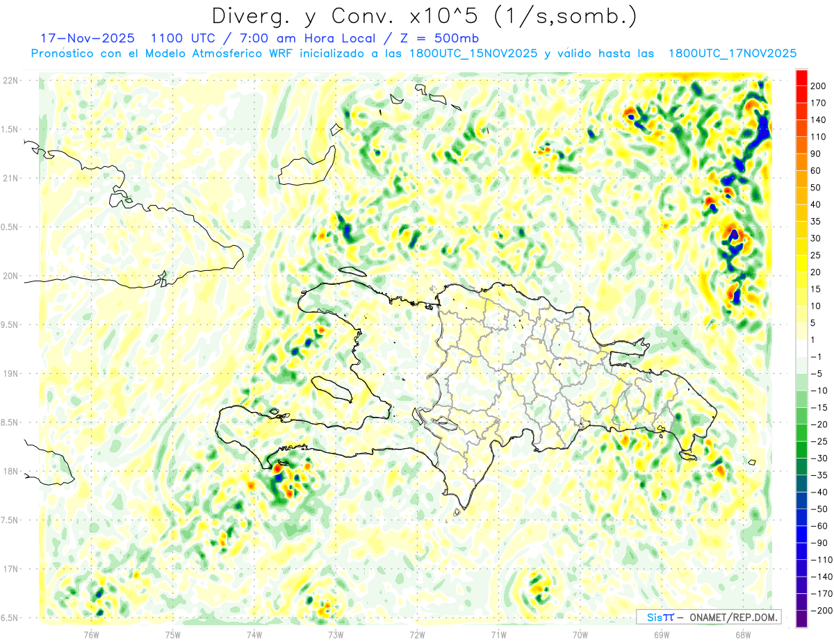The width and height of the screenshot is (834, 644).
Task: Click the 18N latitude axis label
Action: tap(10, 472)
